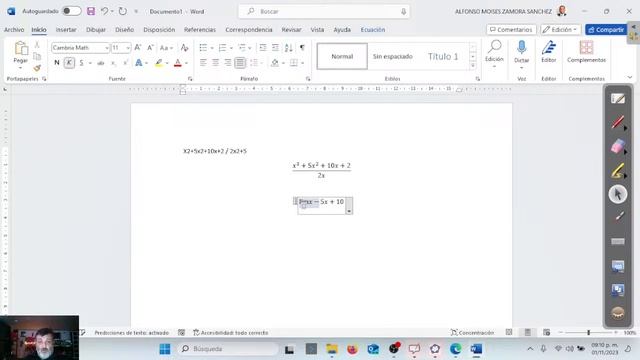Select the Copiar formato paintbrush icon

(37, 68)
